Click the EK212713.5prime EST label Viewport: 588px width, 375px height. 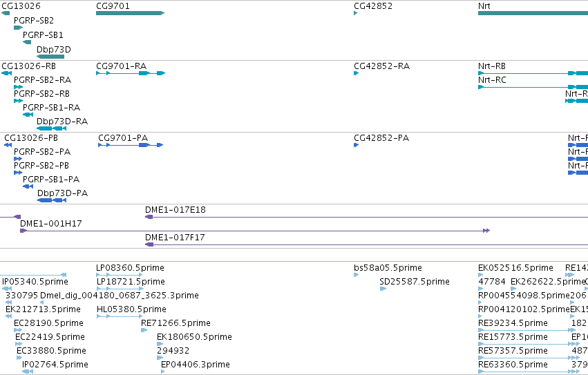(43, 310)
